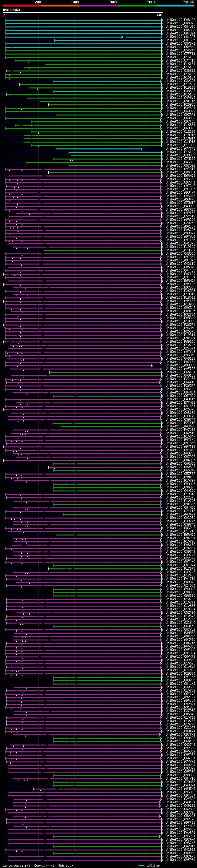This screenshot has width=197, height=868.
Task: Click the short cyan alignment bar for UniRef100_A7Y7F5
Action: point(99,149)
